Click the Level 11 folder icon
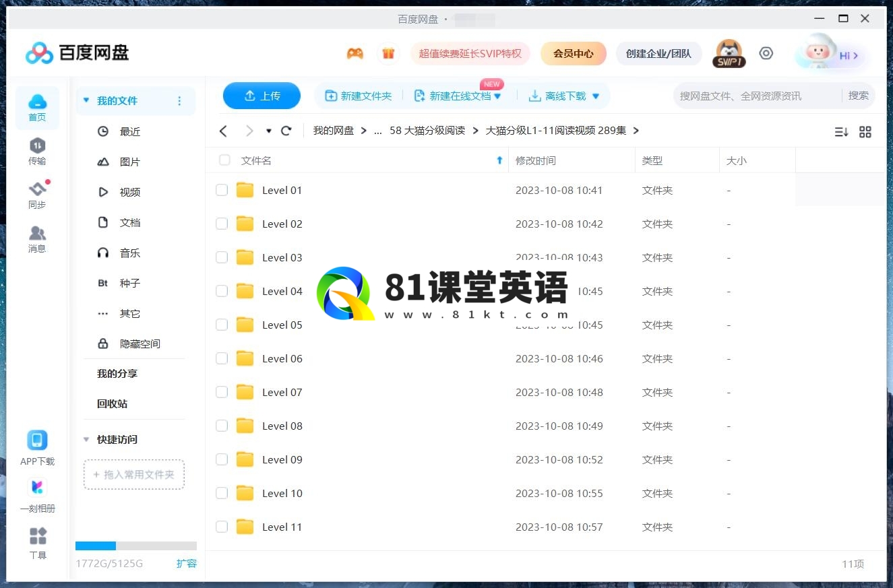 pyautogui.click(x=245, y=527)
